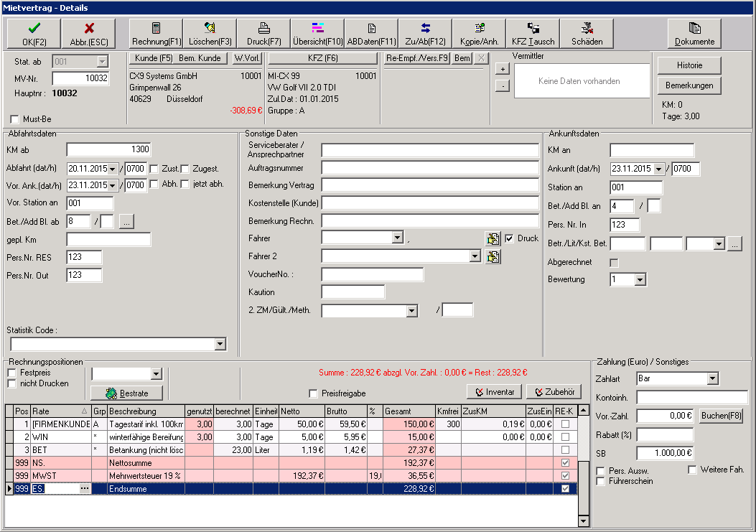Open ABDaten(F11)

click(x=370, y=33)
